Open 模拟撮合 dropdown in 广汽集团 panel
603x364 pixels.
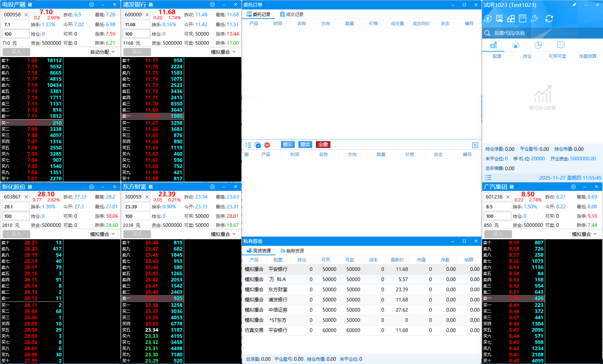(x=584, y=234)
